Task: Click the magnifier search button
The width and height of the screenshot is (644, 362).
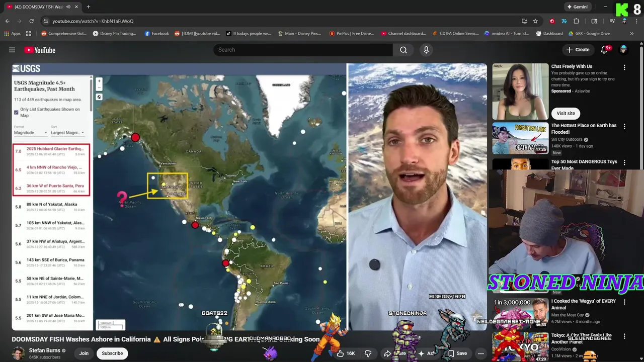Action: pos(404,50)
